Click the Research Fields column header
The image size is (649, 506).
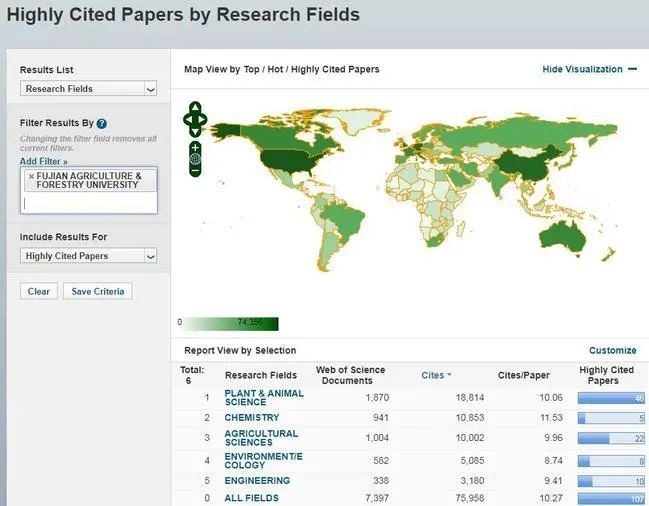pyautogui.click(x=261, y=375)
